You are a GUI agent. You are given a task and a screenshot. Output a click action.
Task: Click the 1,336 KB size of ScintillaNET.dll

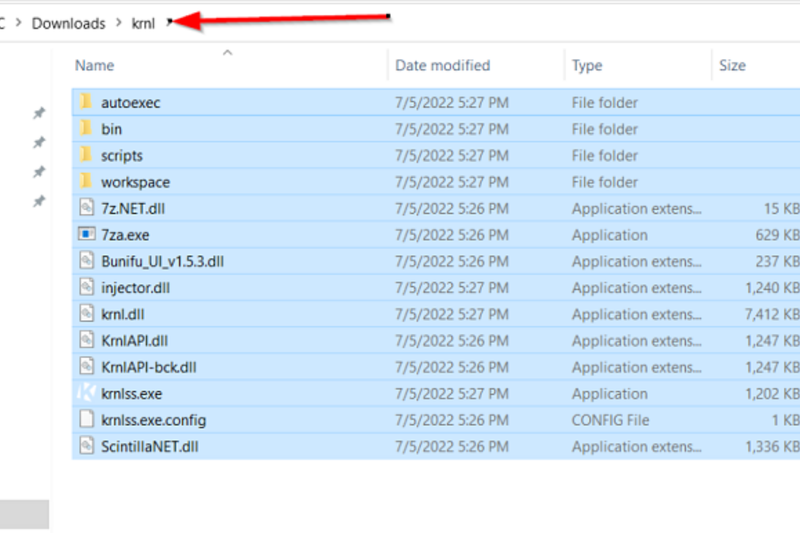[772, 447]
